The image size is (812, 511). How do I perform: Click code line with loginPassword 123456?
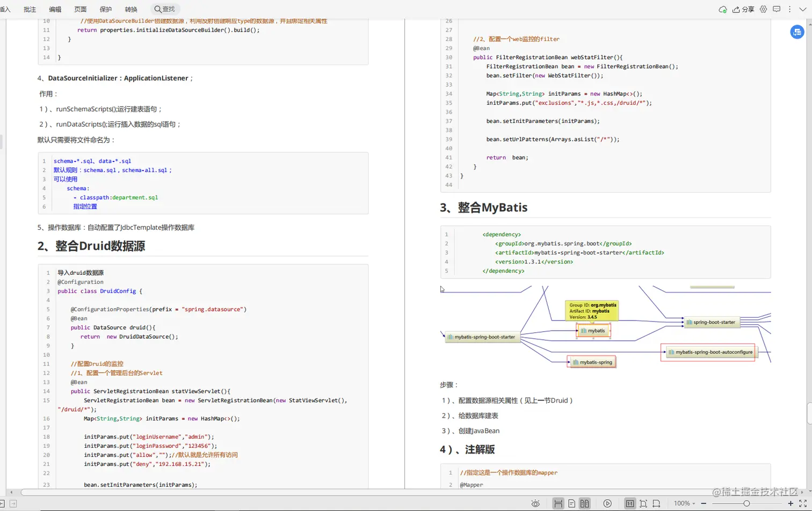(150, 446)
